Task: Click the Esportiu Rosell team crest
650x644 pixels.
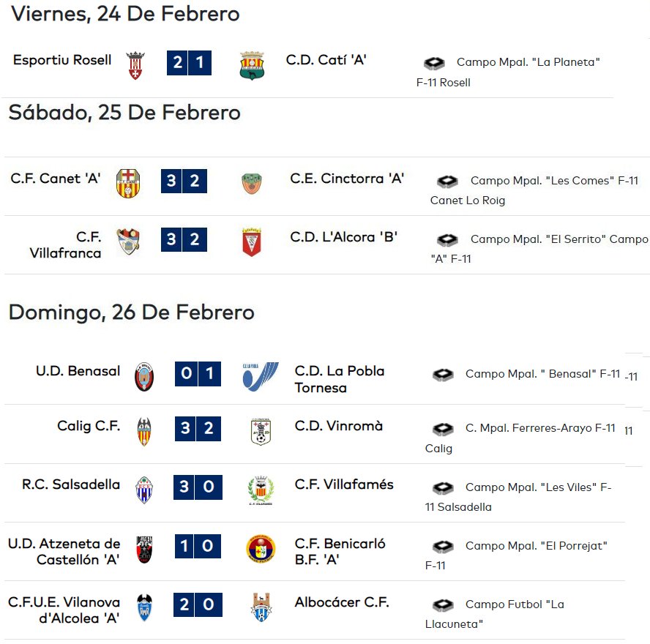Action: pos(135,65)
